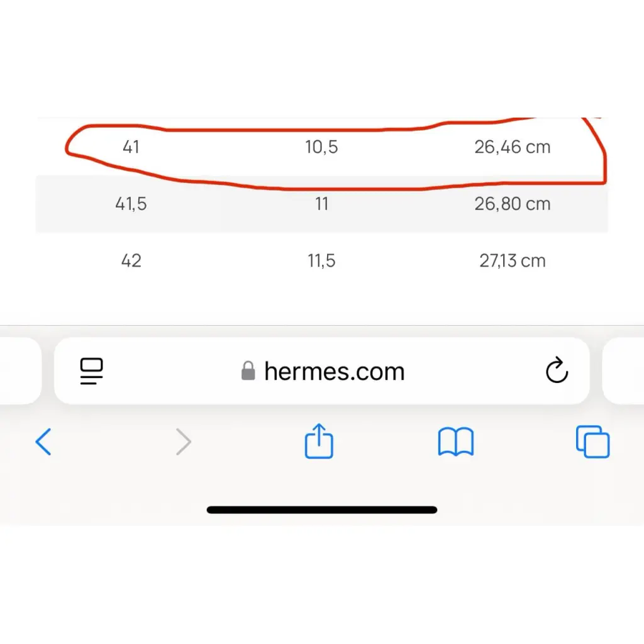Tap the Safari back arrow
The height and width of the screenshot is (644, 644).
[43, 442]
